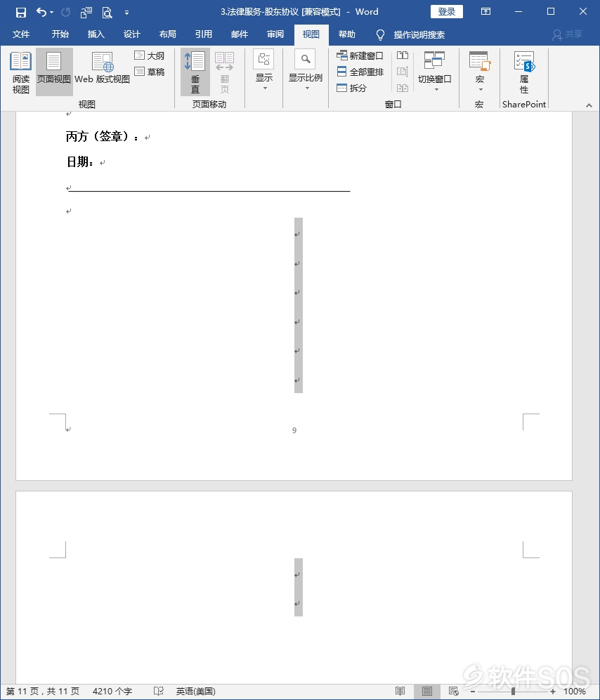Click the 视图 group label
This screenshot has height=700, width=600.
pyautogui.click(x=86, y=105)
